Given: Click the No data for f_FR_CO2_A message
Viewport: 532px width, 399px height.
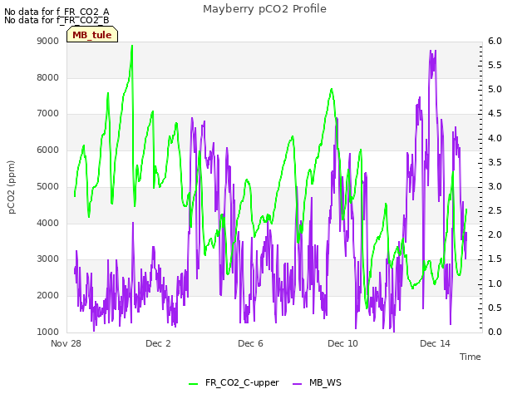Looking at the screenshot, I should point(57,12).
